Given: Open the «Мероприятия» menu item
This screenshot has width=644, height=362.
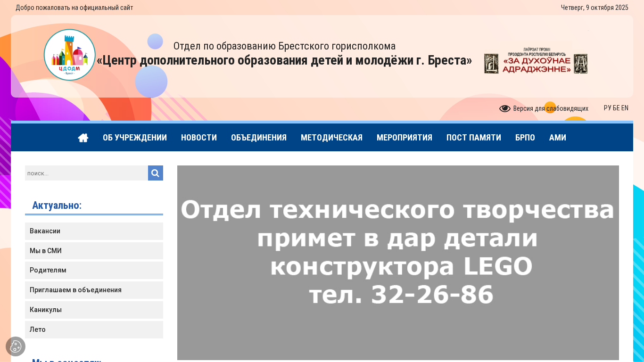Looking at the screenshot, I should tap(405, 138).
